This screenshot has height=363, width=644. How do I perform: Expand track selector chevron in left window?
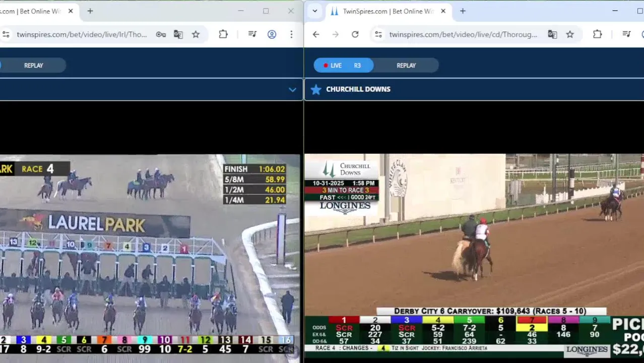[x=292, y=89]
